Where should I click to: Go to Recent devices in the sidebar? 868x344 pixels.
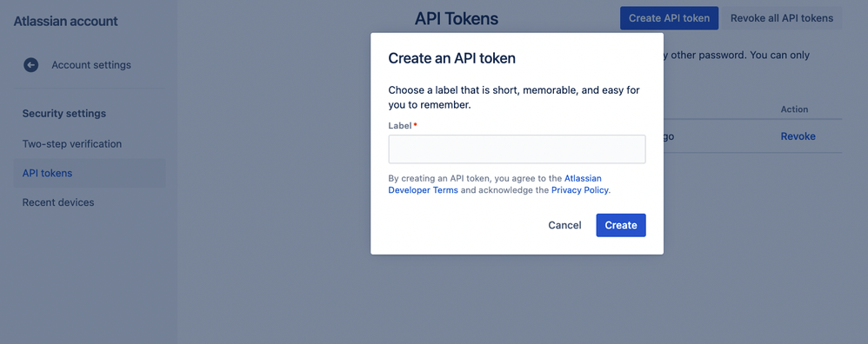pos(58,202)
